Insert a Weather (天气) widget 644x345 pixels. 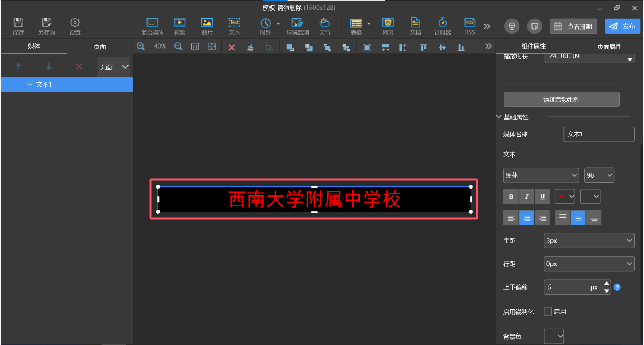pyautogui.click(x=325, y=26)
